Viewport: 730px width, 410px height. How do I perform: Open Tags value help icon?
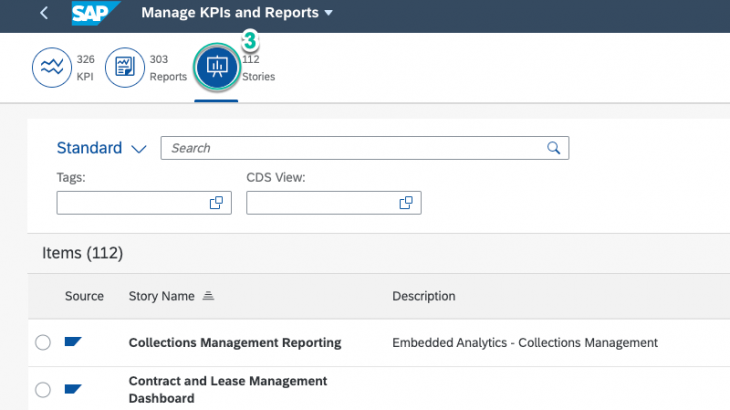click(x=215, y=203)
